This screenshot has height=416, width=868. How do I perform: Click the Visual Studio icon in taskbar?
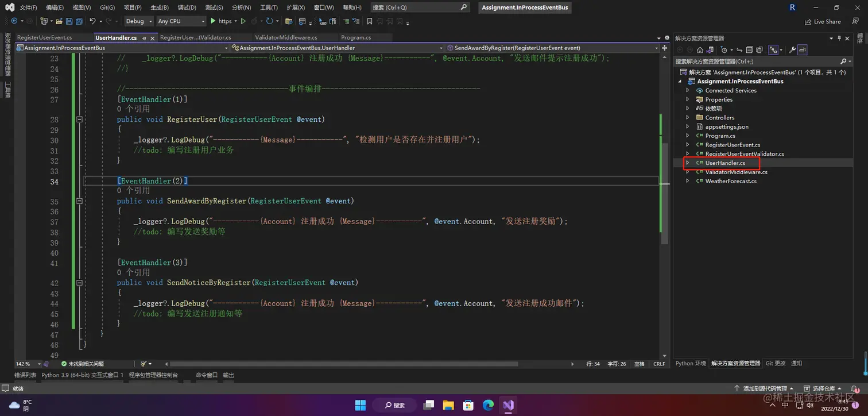508,405
